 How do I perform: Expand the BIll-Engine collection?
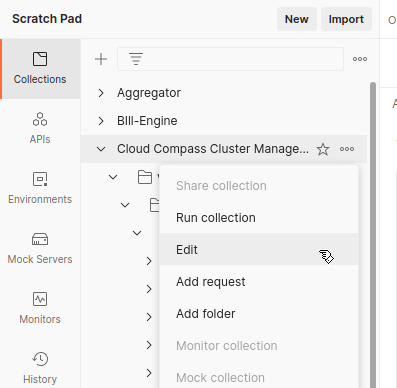point(101,121)
